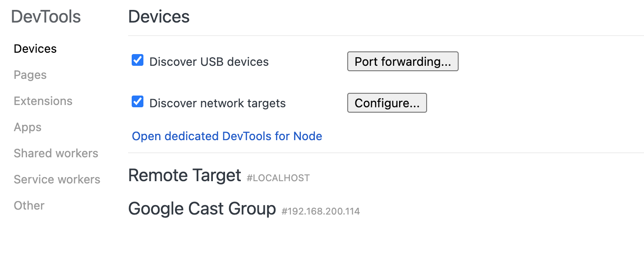Viewport: 644px width, 265px height.
Task: Uncheck the Discover USB devices checkbox
Action: [138, 60]
